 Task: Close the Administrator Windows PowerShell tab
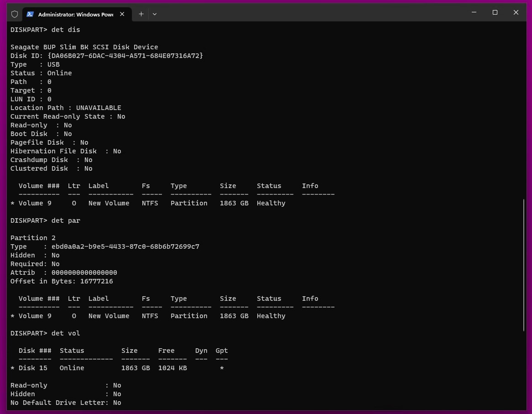(x=122, y=14)
